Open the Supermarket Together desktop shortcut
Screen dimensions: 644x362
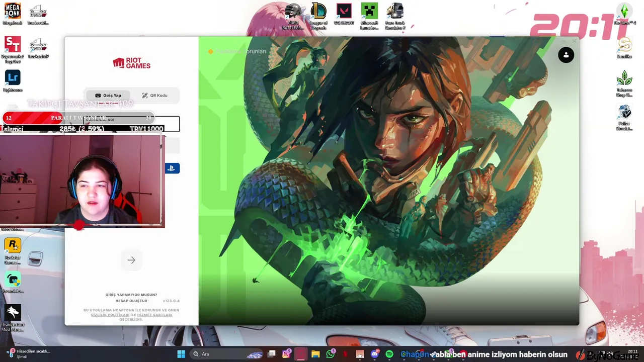13,50
